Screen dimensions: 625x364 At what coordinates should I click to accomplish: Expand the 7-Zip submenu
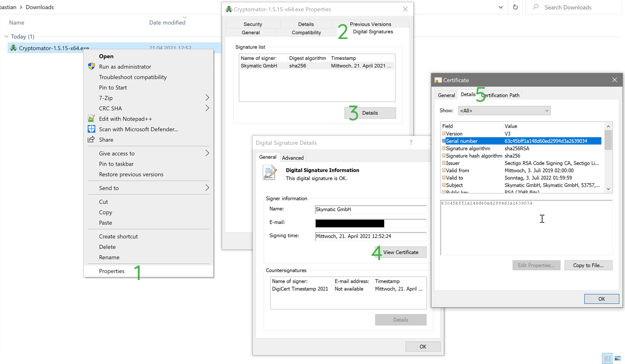(x=207, y=98)
